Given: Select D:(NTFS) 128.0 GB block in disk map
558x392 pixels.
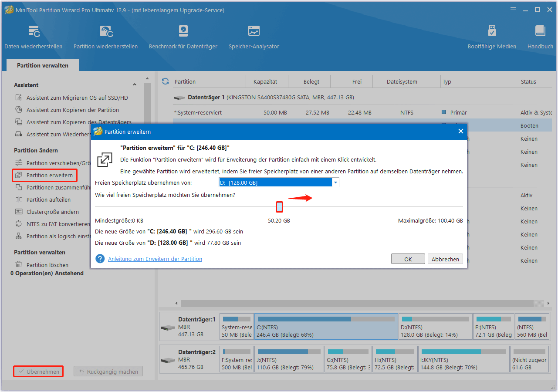Looking at the screenshot, I should pyautogui.click(x=436, y=327).
